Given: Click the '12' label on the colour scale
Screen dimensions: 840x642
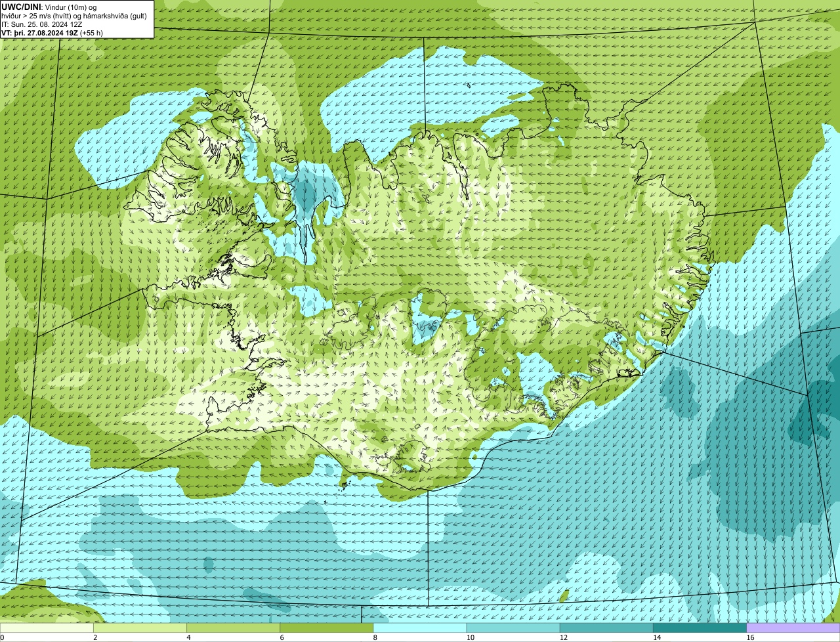Looking at the screenshot, I should (564, 637).
